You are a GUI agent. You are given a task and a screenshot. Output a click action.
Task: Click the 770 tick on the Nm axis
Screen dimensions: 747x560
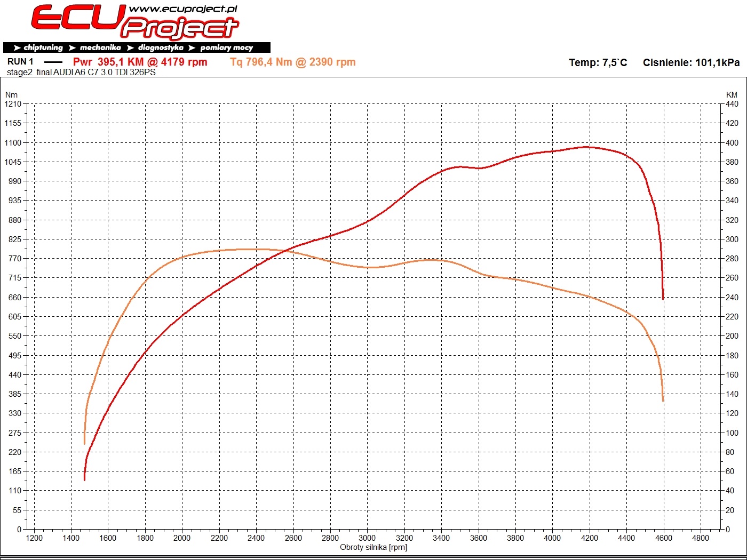point(15,259)
